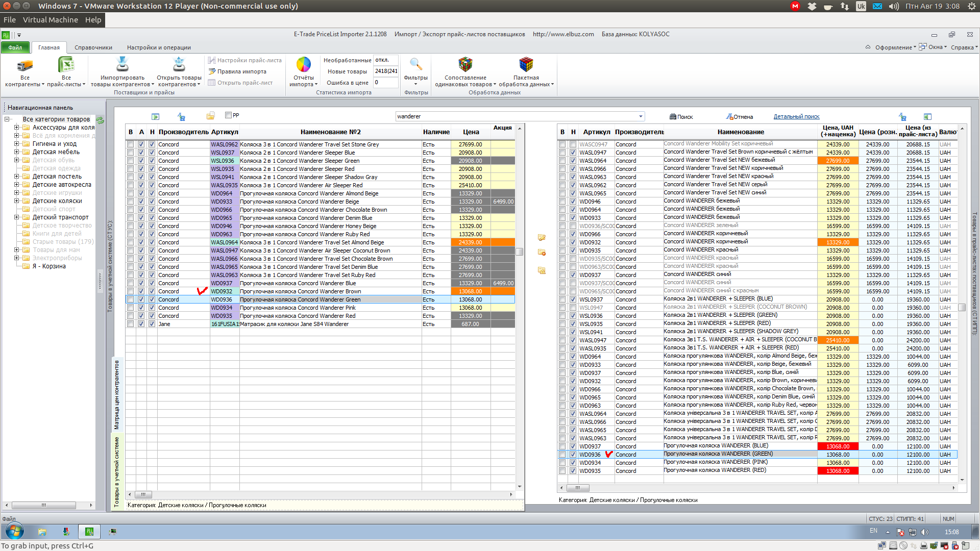This screenshot has width=980, height=551.
Task: Toggle the A column checkbox for WSL0937
Action: [141, 153]
